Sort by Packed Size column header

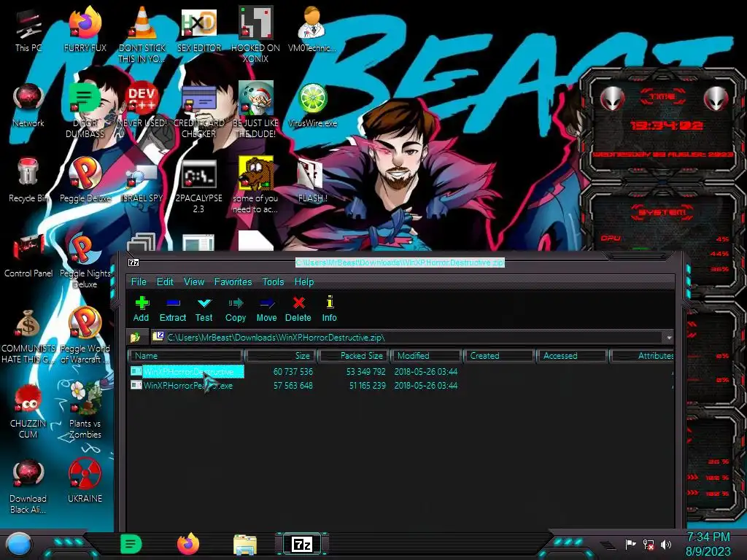pyautogui.click(x=354, y=356)
